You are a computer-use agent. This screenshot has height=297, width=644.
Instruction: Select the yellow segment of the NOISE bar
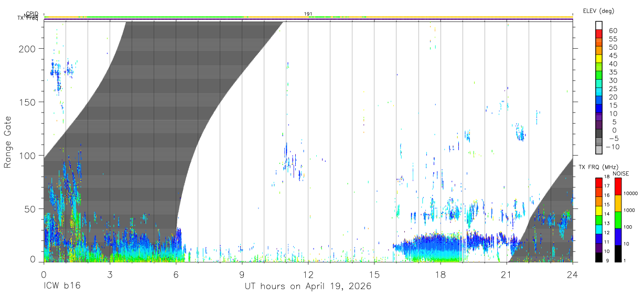coord(618,203)
